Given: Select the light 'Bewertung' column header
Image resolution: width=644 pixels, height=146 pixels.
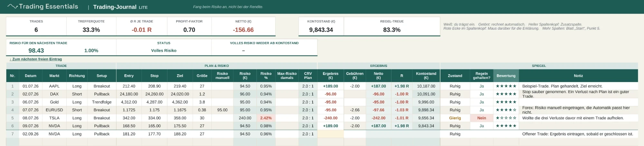Looking at the screenshot, I should [x=506, y=76].
